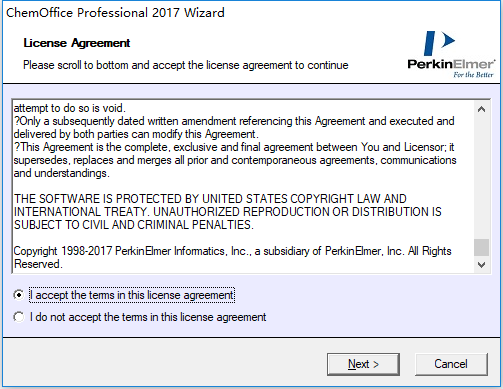Click the scroll down arrow of license text
Screen dimensions: 503x389
pos(481,265)
